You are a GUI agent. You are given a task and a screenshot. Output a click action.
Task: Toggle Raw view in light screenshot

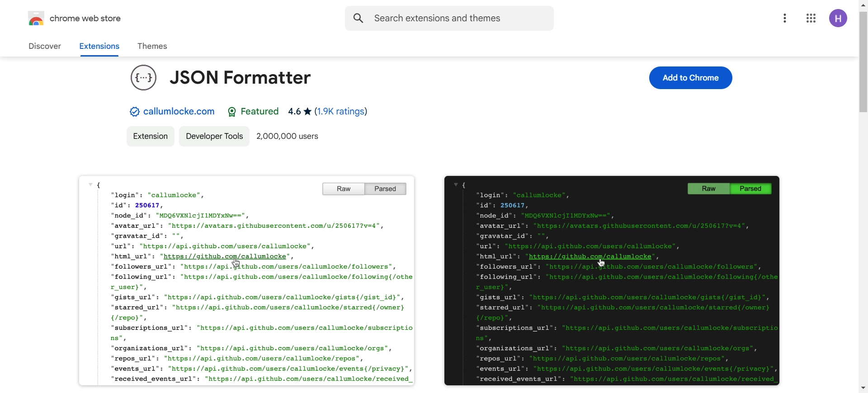[x=344, y=189]
